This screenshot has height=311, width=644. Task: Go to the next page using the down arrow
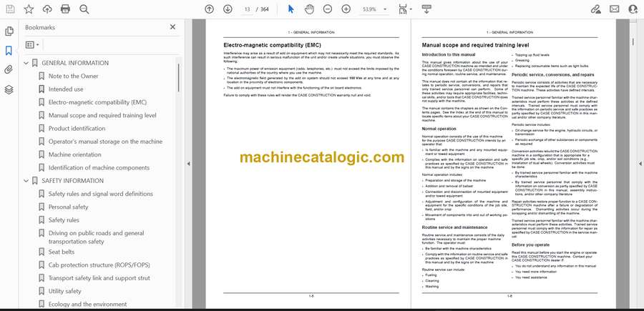[x=228, y=9]
